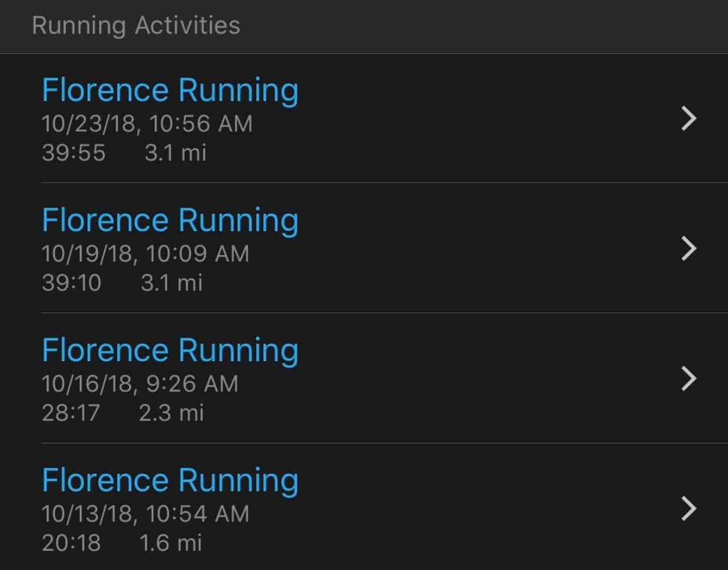Tap the date line 10/16/18, 9:26 AM
The width and height of the screenshot is (728, 570).
click(140, 384)
